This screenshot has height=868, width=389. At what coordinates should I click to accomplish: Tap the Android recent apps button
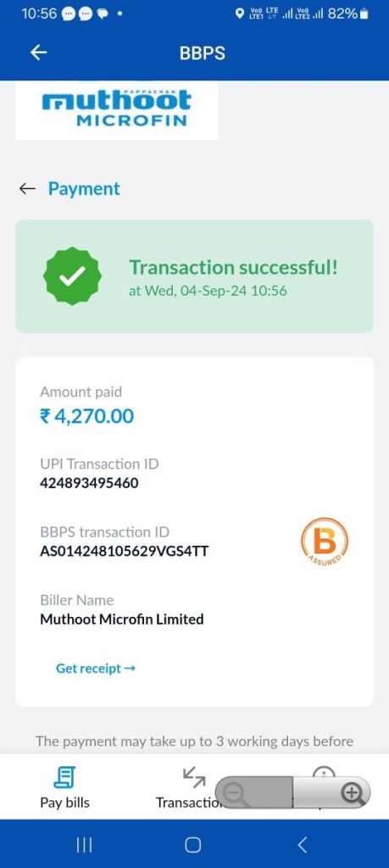84,845
